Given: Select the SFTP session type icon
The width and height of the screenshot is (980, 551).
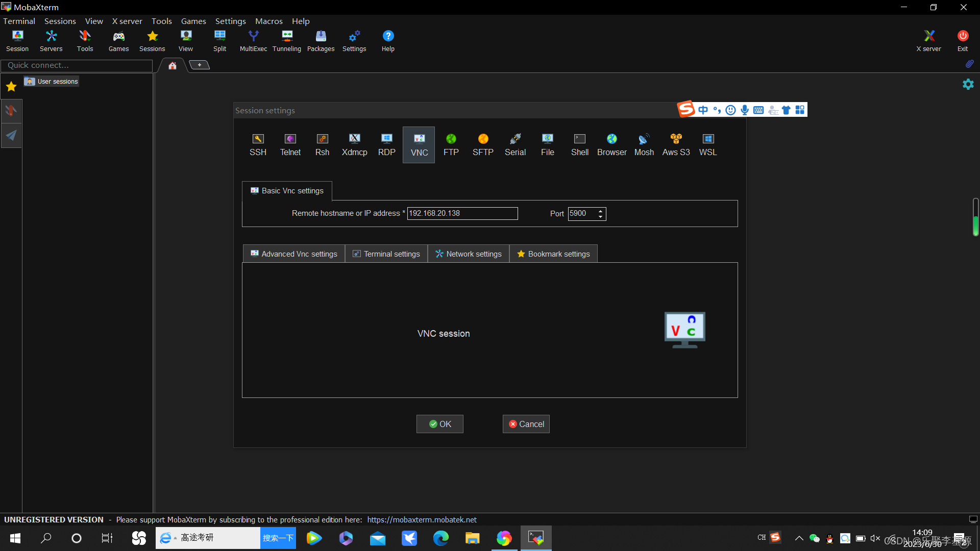Looking at the screenshot, I should pos(483,144).
